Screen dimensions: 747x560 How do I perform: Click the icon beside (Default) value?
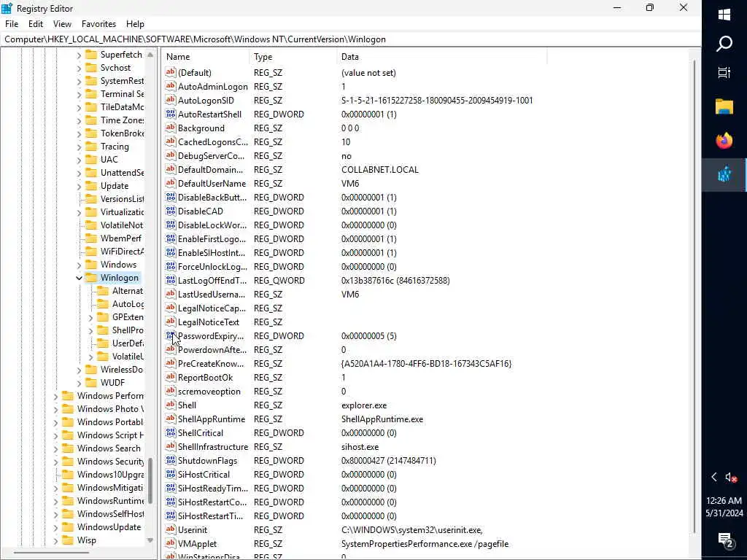click(x=170, y=72)
